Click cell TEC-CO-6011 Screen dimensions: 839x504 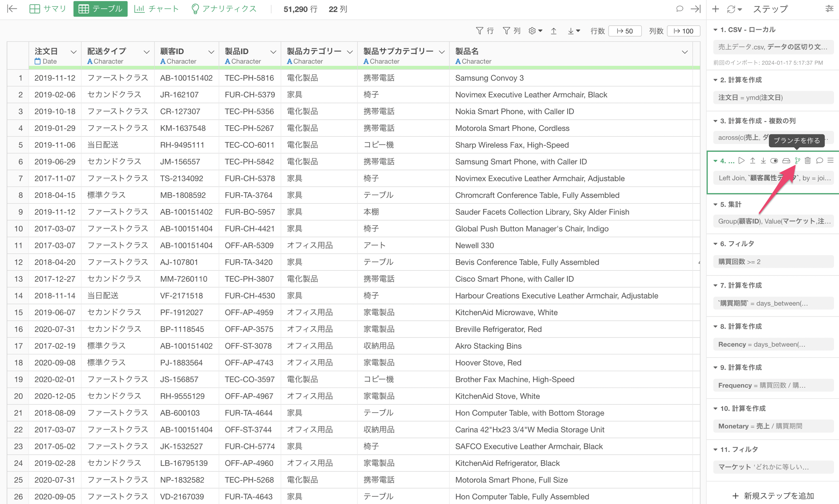click(249, 145)
